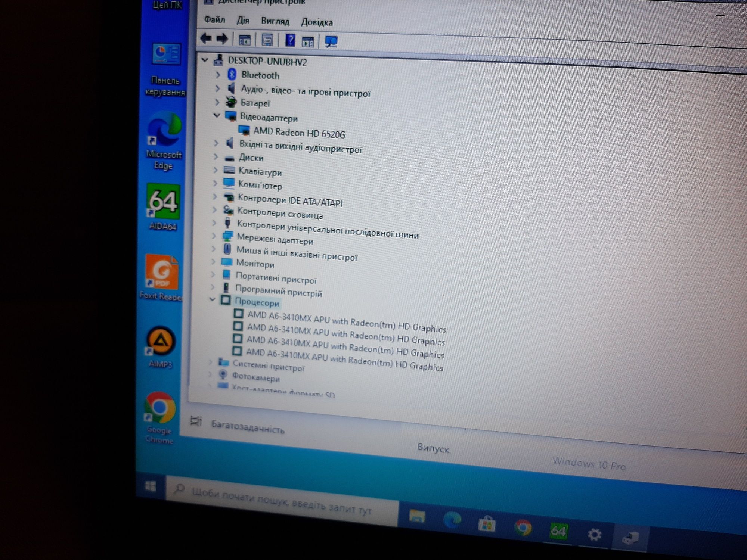Click the taskbar search box
Screen dimensions: 747x560
tap(282, 500)
